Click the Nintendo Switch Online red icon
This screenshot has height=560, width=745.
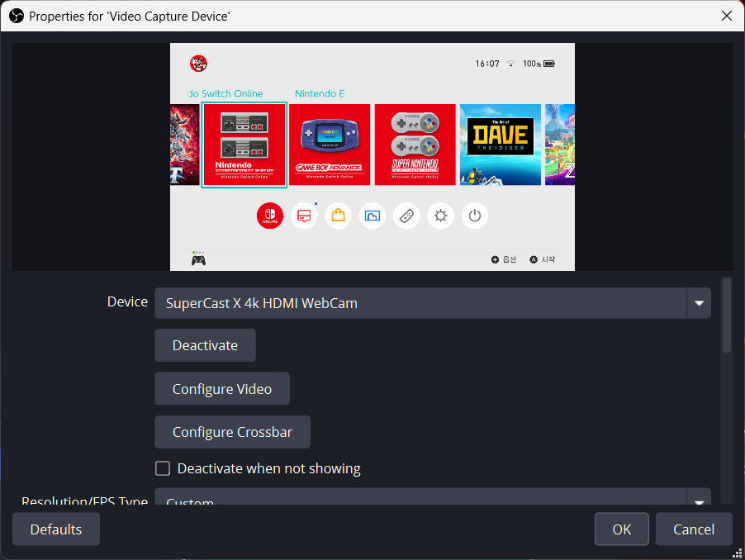[x=270, y=216]
